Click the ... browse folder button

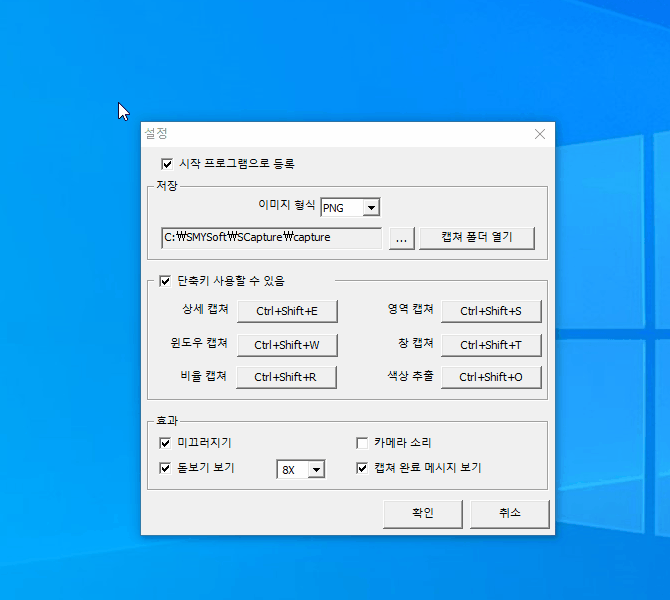pyautogui.click(x=402, y=238)
